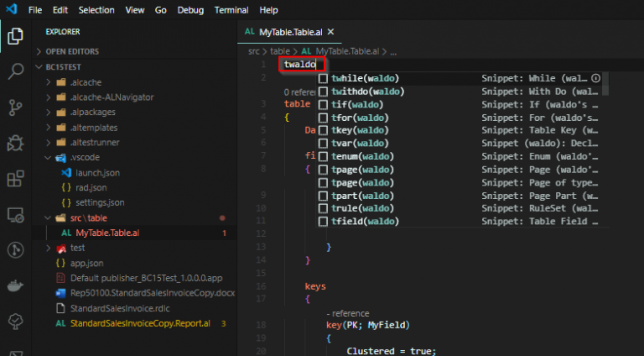
Task: Close the MyTable.Table.al editor tab
Action: [x=330, y=32]
